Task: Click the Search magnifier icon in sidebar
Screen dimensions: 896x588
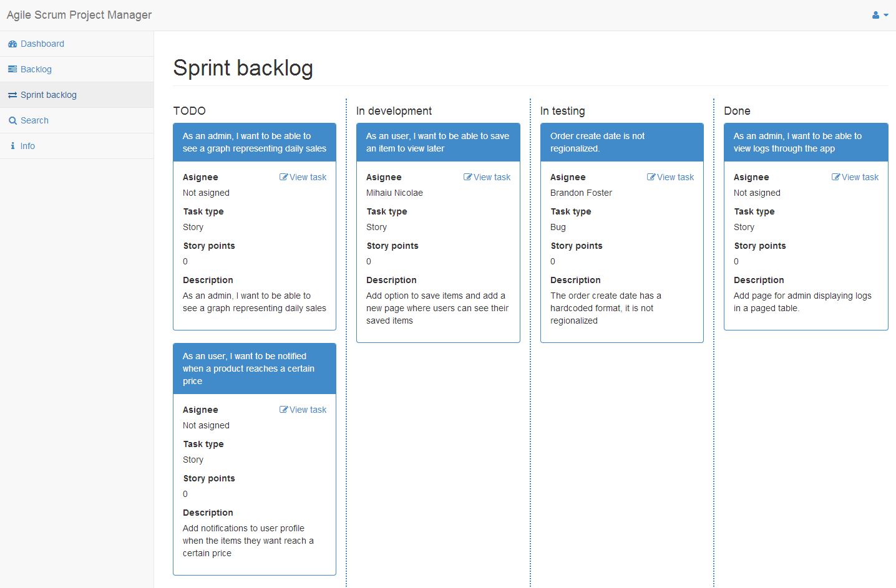Action: (x=12, y=120)
